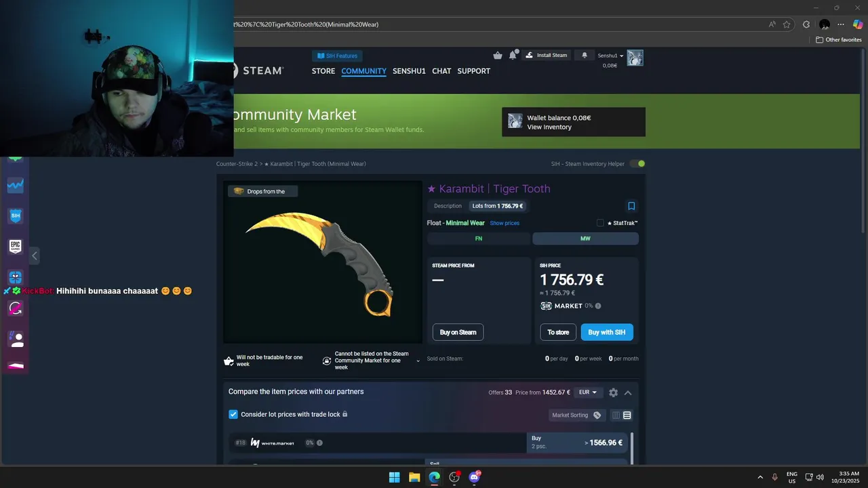Show hidden system tray icons
This screenshot has width=868, height=488.
click(760, 477)
